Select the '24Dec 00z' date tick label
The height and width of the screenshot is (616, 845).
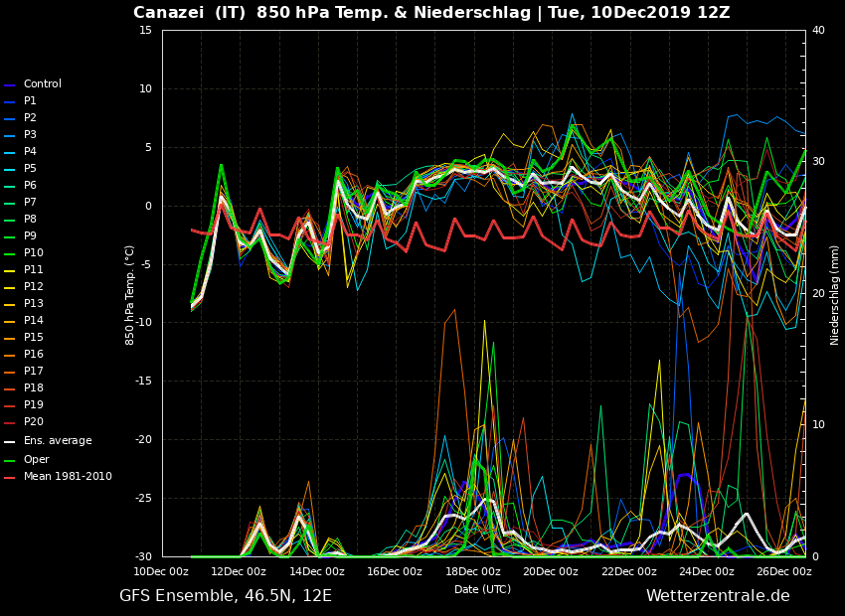706,572
